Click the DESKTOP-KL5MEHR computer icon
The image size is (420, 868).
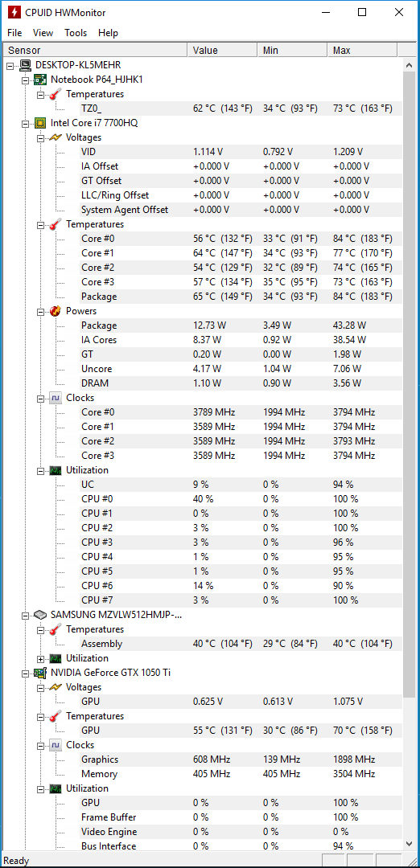click(25, 65)
